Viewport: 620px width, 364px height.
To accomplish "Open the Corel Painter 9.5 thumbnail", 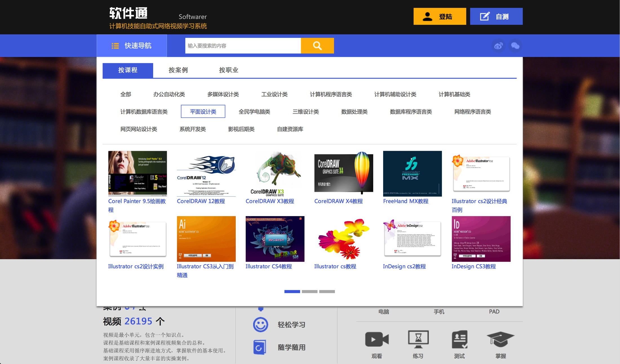I will (137, 174).
